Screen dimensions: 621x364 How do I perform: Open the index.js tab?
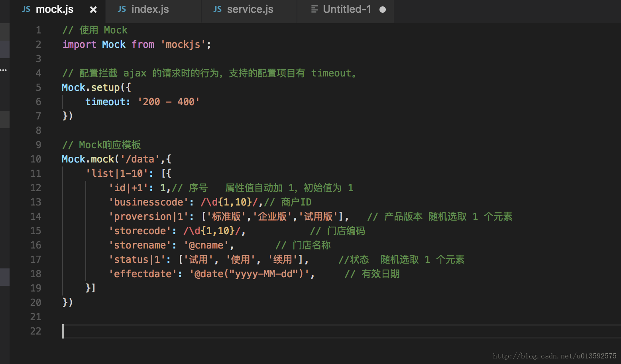150,10
